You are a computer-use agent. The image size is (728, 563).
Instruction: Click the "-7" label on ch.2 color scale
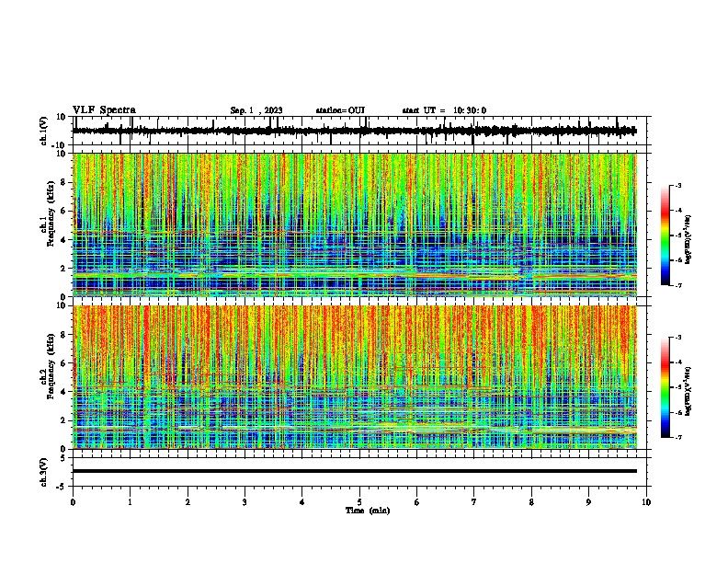pos(678,438)
